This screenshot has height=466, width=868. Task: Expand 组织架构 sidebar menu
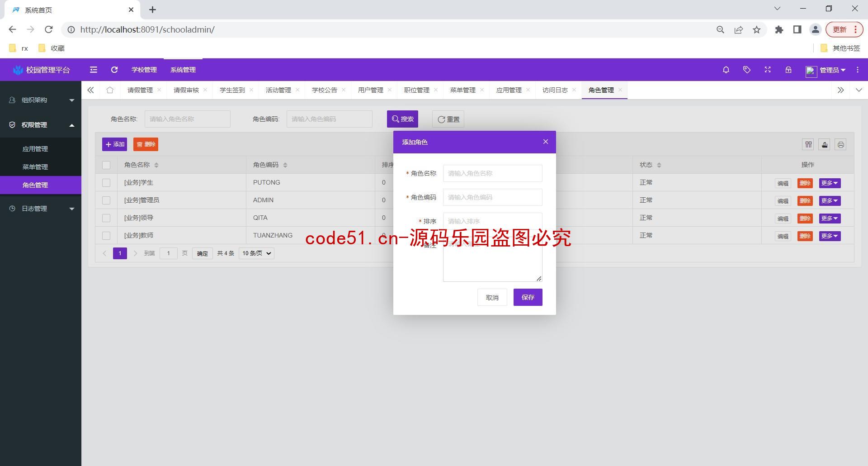(x=41, y=100)
